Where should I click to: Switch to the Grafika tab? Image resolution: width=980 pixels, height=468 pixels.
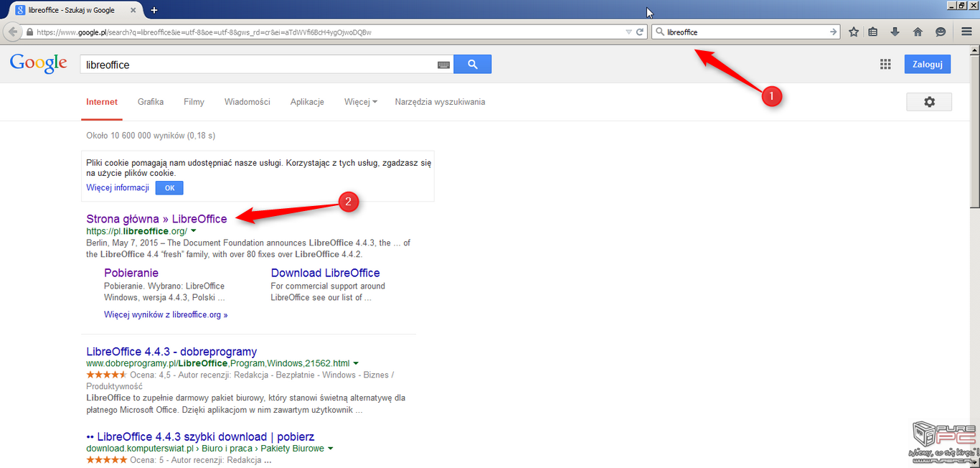coord(151,102)
